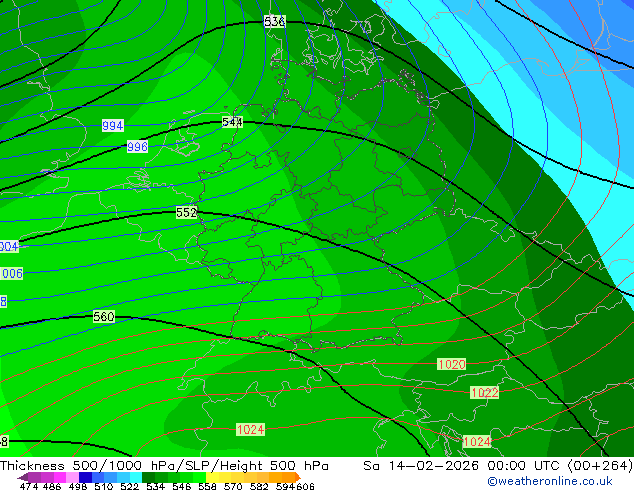This screenshot has width=634, height=490.
Task: Click the 536 height contour label
Action: point(275,21)
